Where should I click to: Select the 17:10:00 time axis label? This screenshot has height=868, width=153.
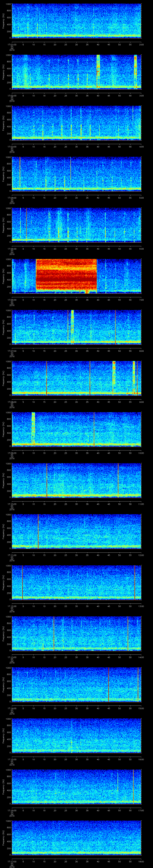[12, 504]
